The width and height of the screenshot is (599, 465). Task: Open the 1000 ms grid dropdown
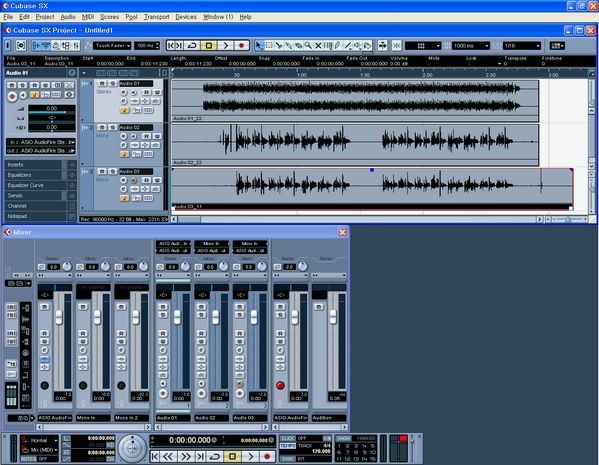471,46
